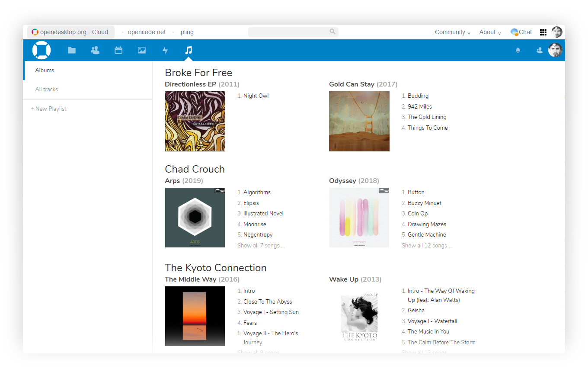The height and width of the screenshot is (372, 588).
Task: Click the Gold Can Stay album cover
Action: [359, 121]
